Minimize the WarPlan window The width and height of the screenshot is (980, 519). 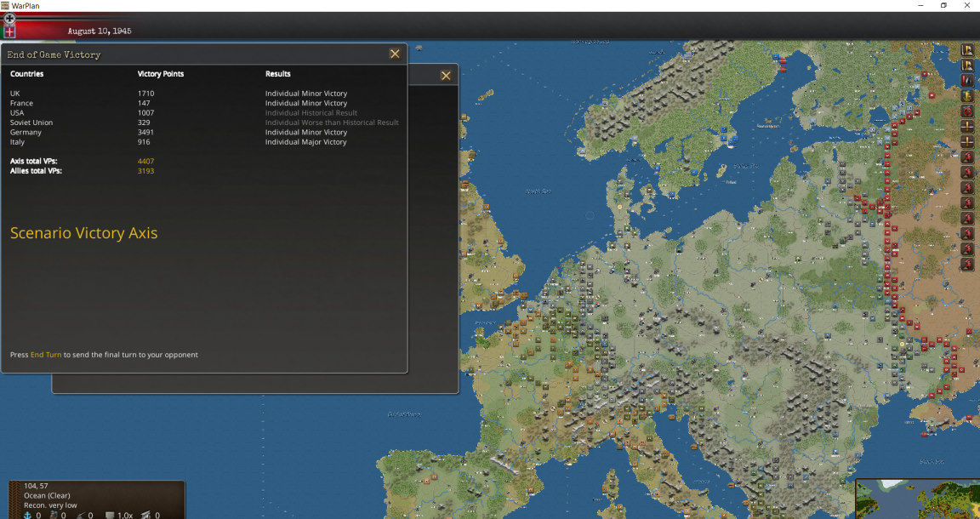coord(921,5)
